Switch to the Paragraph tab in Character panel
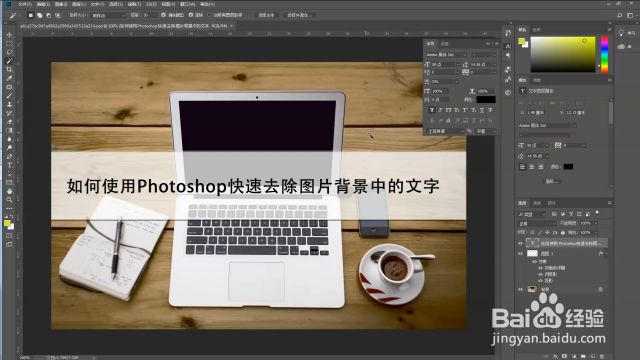The image size is (640, 360). (445, 44)
